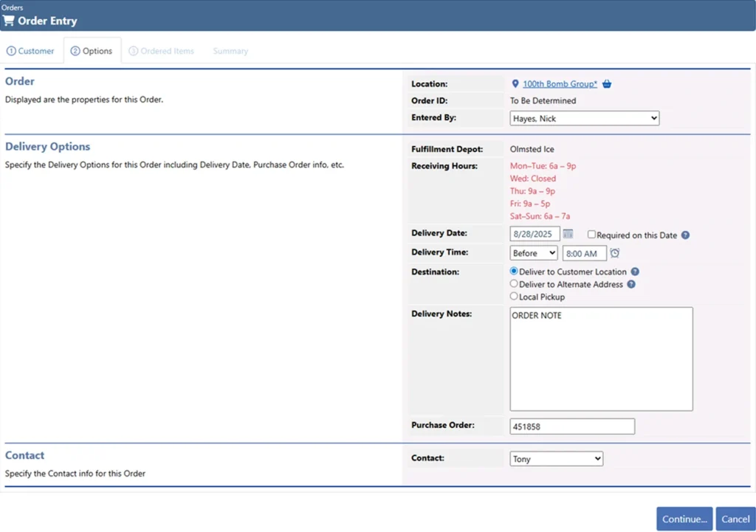Click the cart icon in Order Entry header
756x532 pixels.
[x=9, y=21]
